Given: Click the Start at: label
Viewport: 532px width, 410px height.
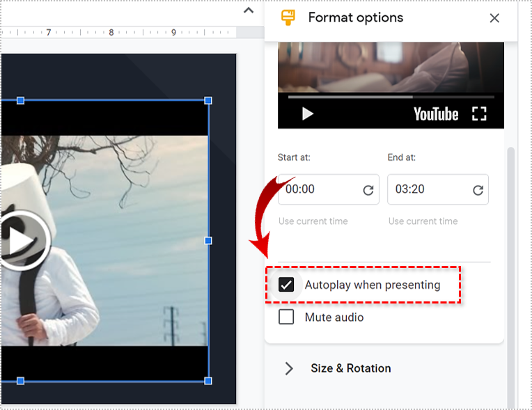Looking at the screenshot, I should click(294, 157).
